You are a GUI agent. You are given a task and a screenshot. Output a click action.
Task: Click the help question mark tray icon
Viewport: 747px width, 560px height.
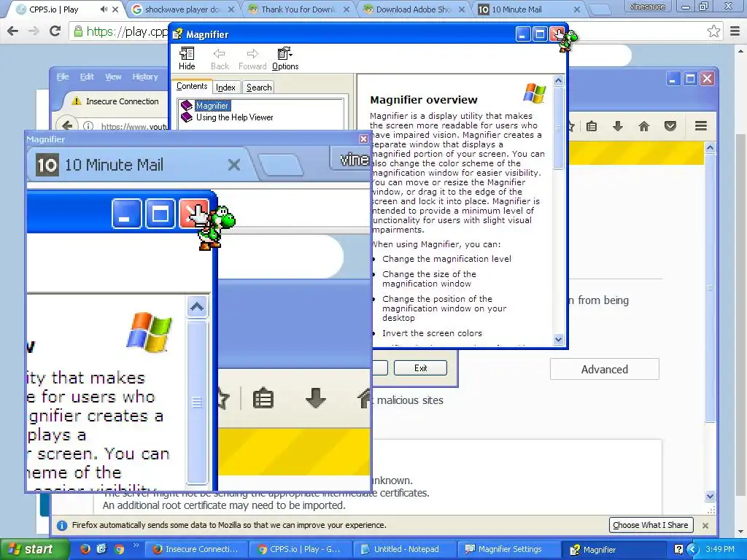(679, 550)
